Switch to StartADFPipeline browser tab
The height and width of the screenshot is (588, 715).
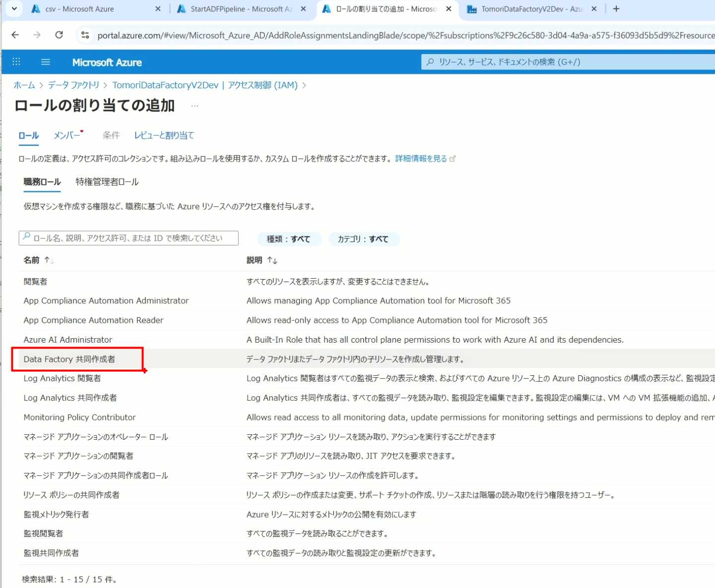point(241,9)
